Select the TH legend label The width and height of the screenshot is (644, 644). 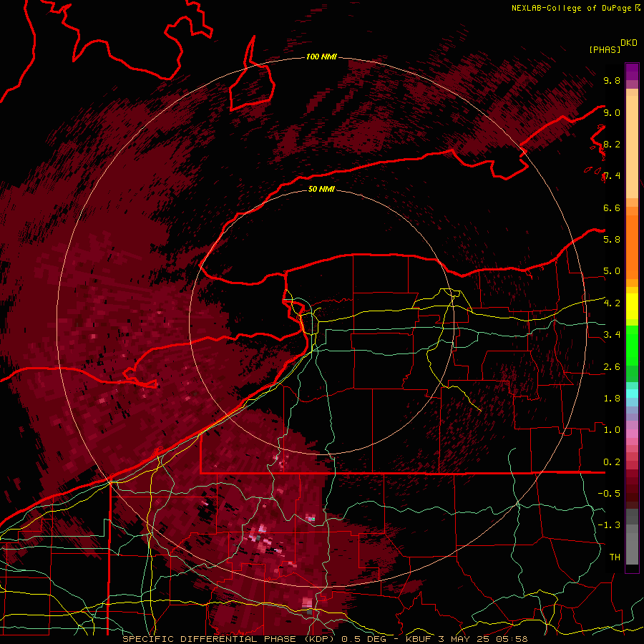click(x=615, y=557)
